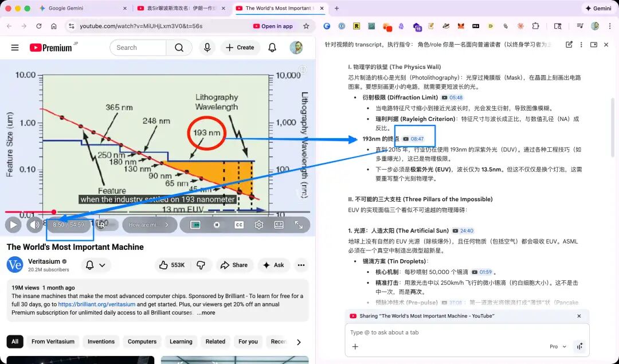Image resolution: width=619 pixels, height=364 pixels.
Task: Open the Pro model selector dropdown
Action: coord(558,346)
